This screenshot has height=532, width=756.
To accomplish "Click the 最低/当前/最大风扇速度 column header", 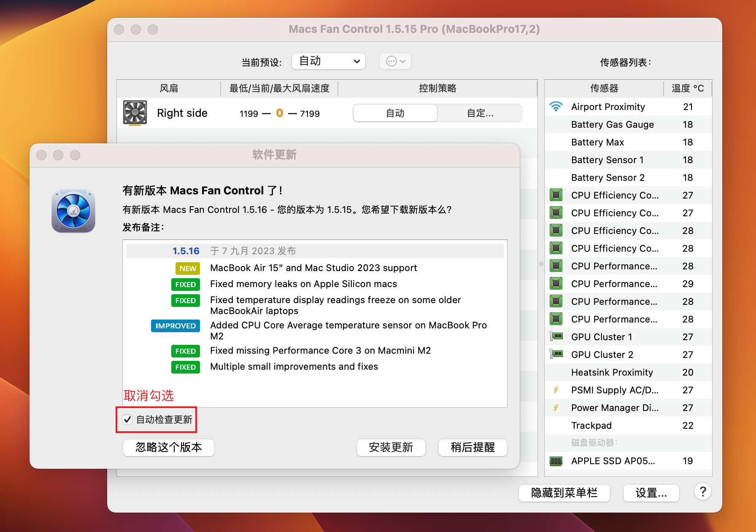I will 279,88.
